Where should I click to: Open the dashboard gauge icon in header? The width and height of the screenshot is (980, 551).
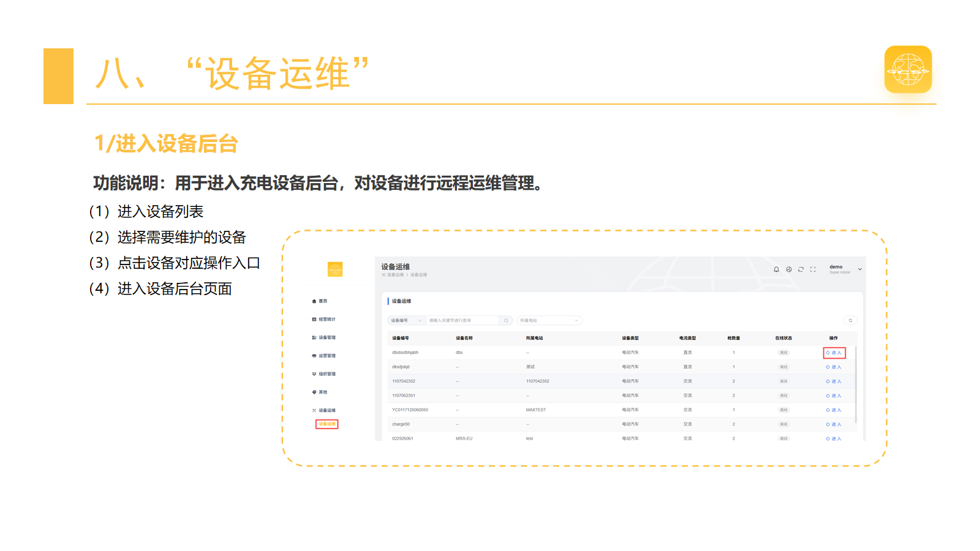(x=789, y=269)
